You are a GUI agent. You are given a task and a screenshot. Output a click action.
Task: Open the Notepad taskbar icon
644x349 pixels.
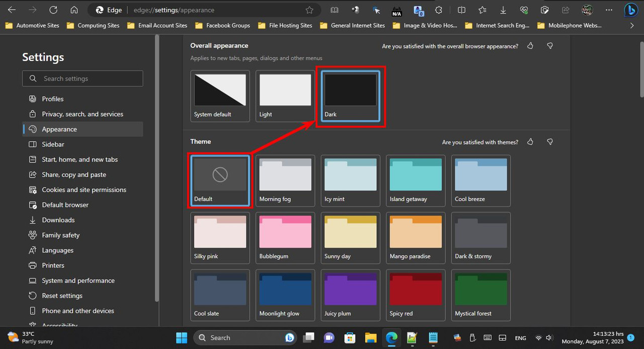(433, 337)
